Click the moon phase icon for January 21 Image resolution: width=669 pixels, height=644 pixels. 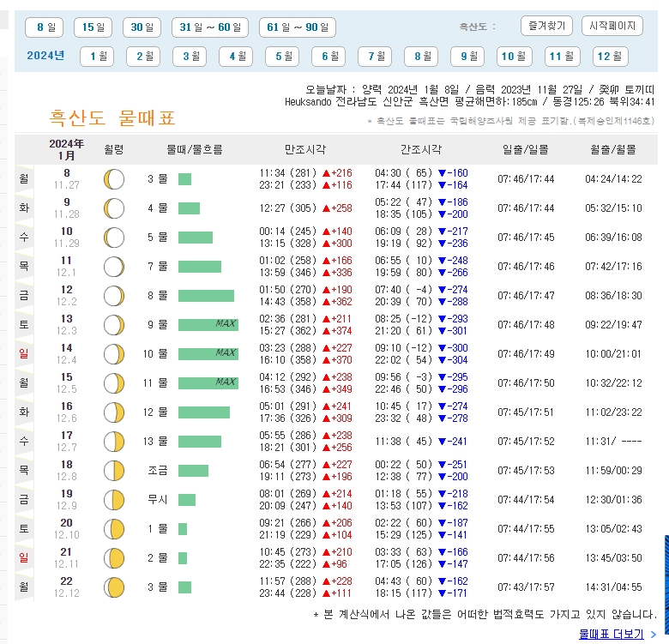[114, 558]
